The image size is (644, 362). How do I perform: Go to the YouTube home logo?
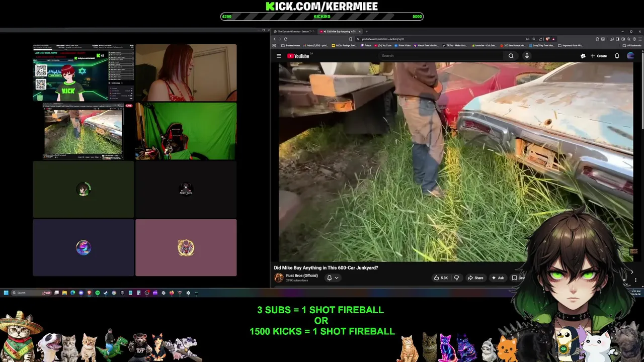point(298,56)
